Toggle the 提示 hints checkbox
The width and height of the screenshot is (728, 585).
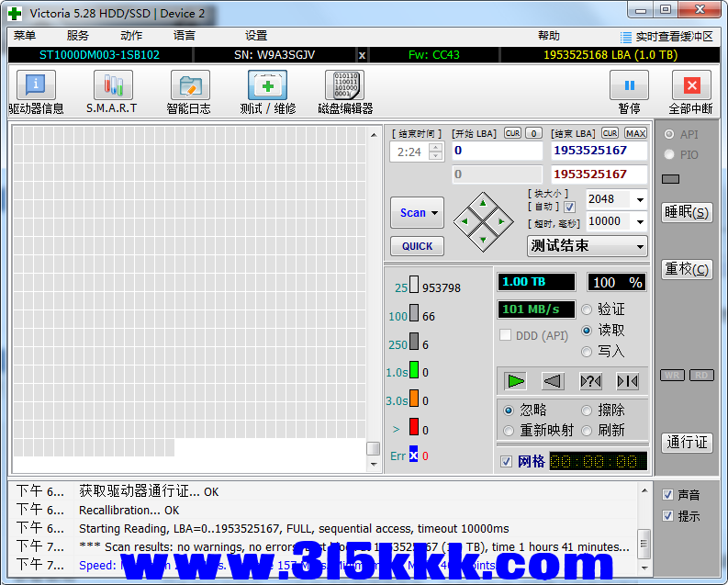[667, 515]
